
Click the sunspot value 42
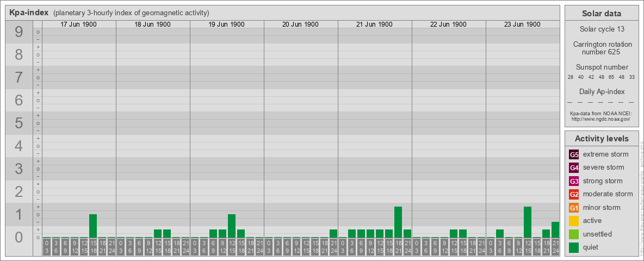[591, 77]
